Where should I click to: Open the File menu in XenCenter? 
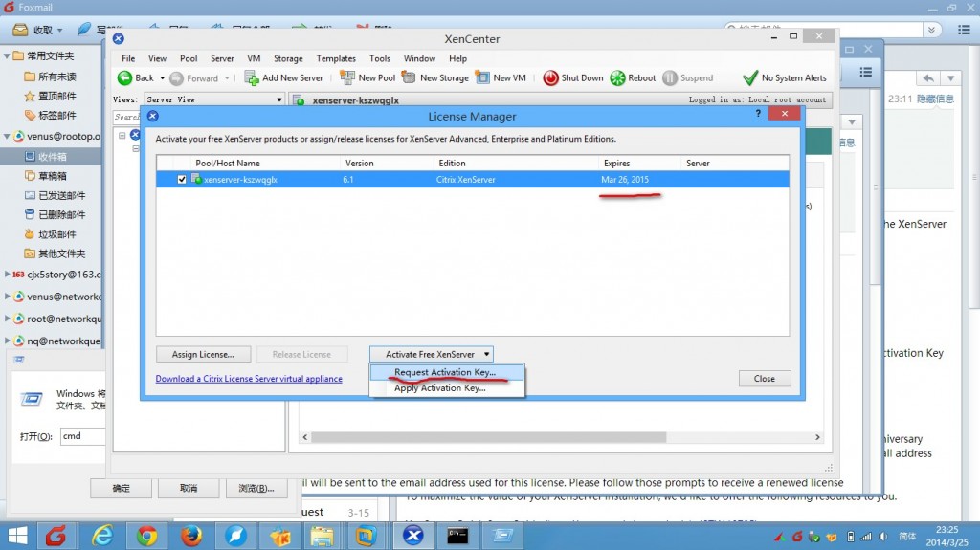(128, 58)
